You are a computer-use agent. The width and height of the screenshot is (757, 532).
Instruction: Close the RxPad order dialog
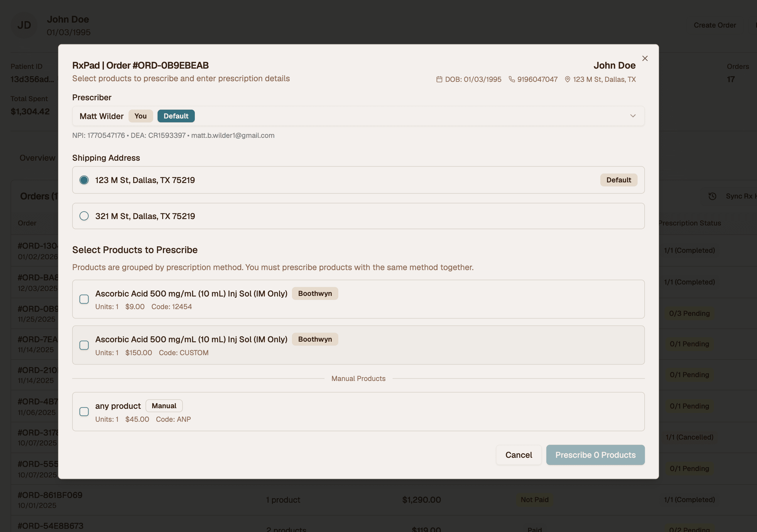point(645,58)
